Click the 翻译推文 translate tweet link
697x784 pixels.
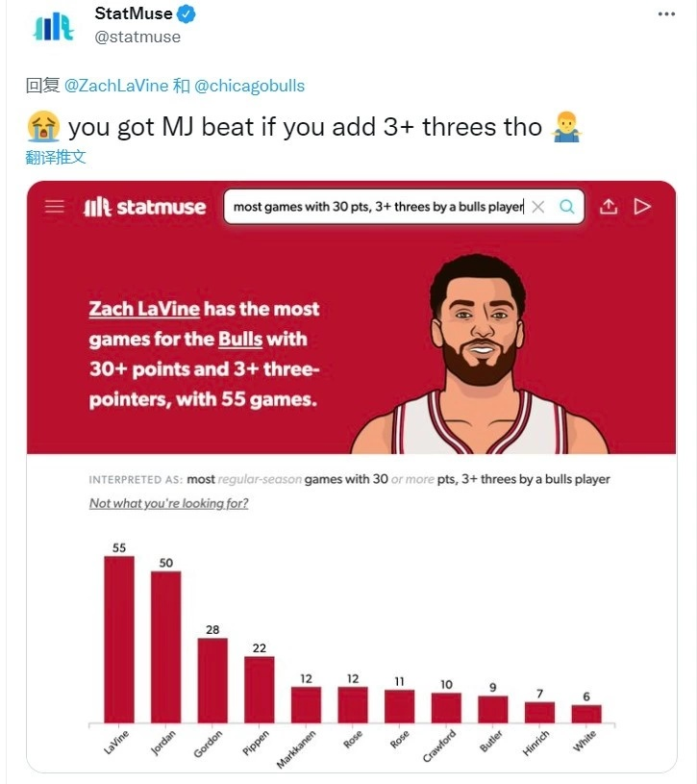coord(56,157)
